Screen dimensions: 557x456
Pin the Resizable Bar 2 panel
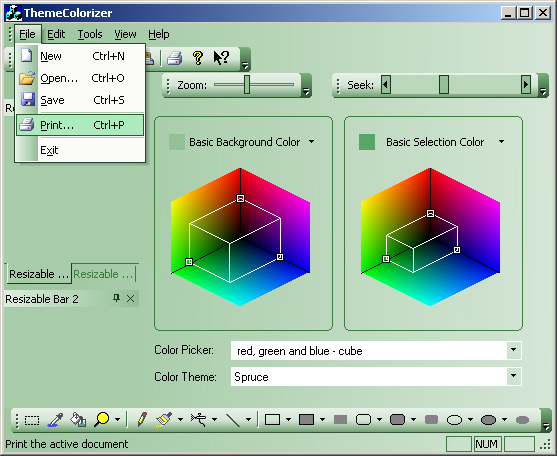click(x=116, y=298)
